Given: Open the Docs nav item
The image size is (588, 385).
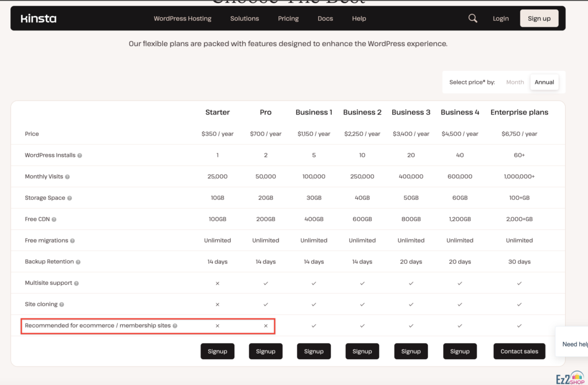Looking at the screenshot, I should tap(325, 18).
